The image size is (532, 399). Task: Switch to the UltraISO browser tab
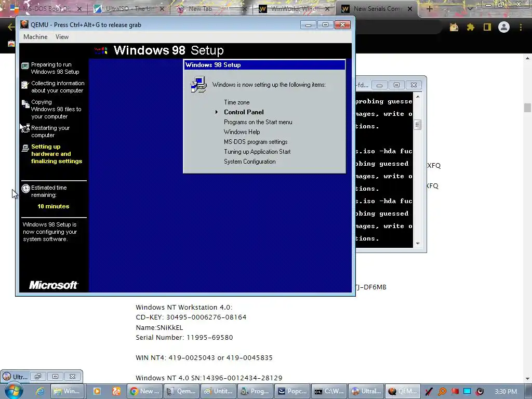129,9
